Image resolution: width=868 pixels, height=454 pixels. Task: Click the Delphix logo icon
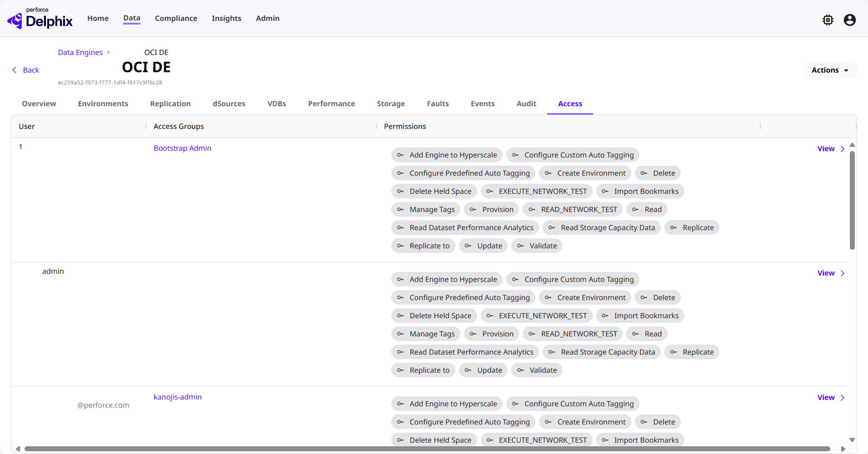tap(15, 20)
